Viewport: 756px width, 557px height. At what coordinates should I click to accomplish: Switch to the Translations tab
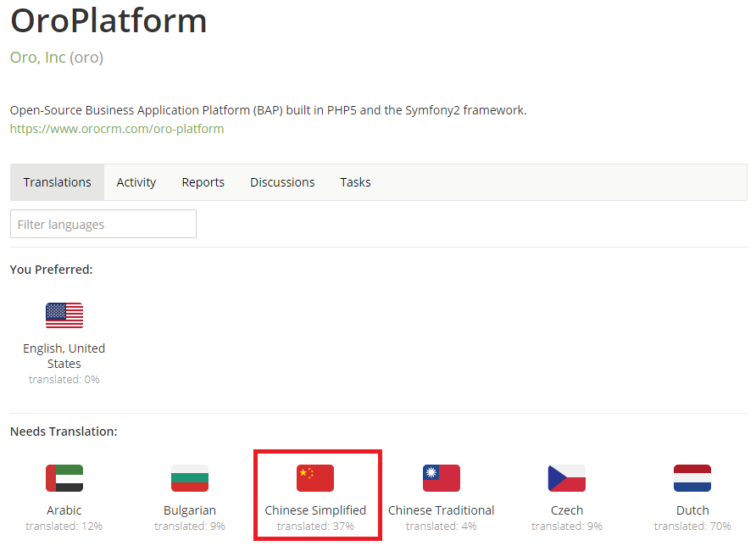pos(58,182)
